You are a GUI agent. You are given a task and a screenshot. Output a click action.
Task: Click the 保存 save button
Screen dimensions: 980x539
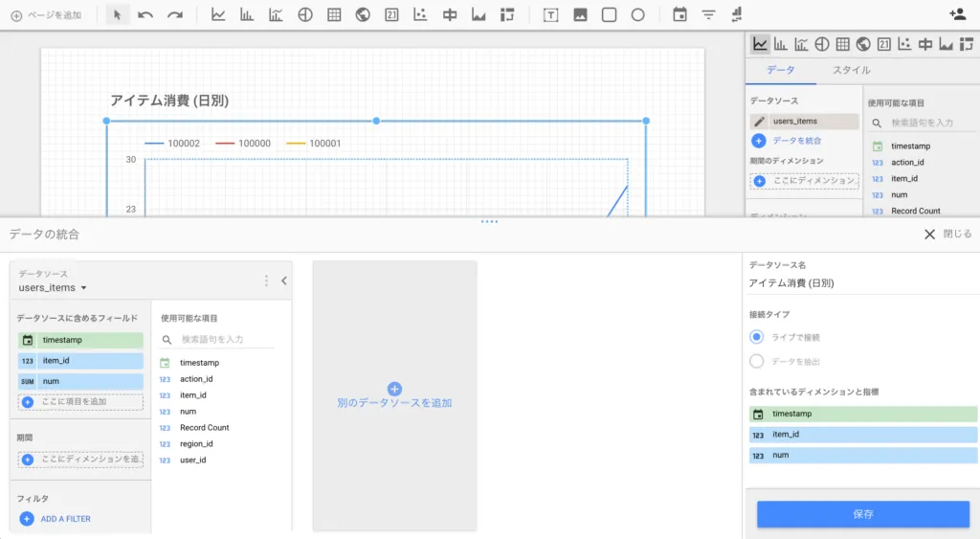pyautogui.click(x=863, y=514)
